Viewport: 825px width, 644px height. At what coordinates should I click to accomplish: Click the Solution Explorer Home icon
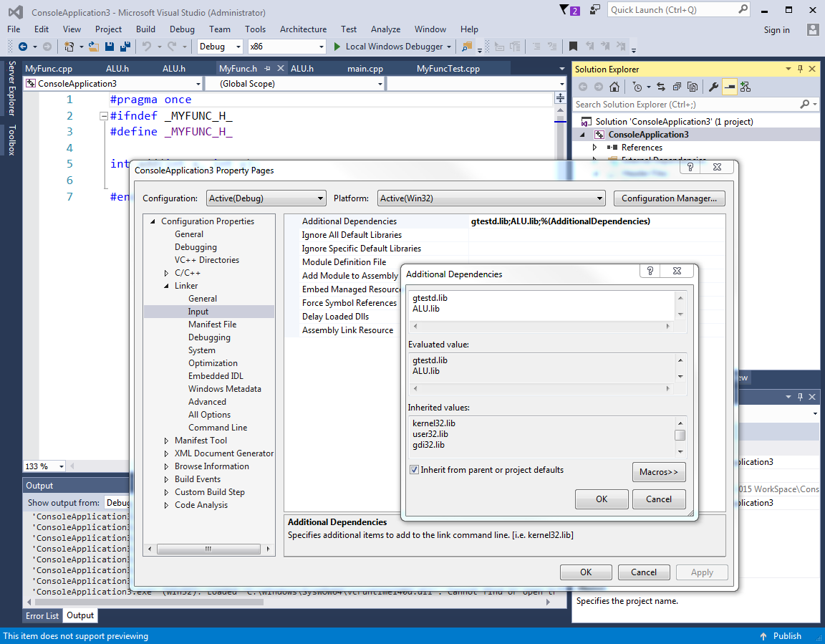(x=614, y=87)
